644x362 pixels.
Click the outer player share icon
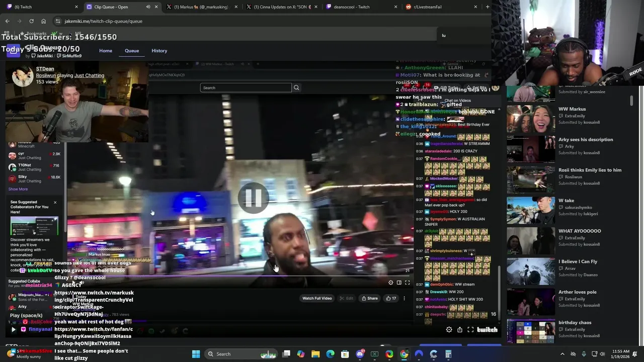pyautogui.click(x=459, y=330)
